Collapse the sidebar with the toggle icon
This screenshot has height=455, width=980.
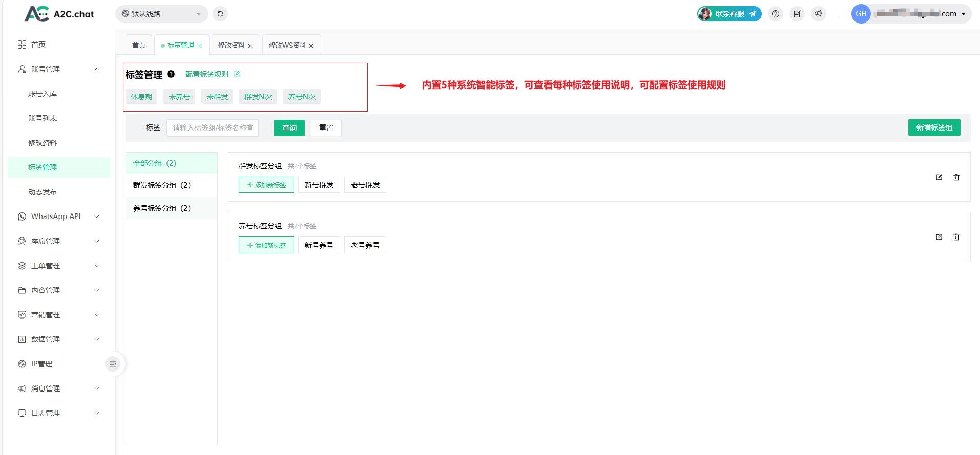click(113, 364)
